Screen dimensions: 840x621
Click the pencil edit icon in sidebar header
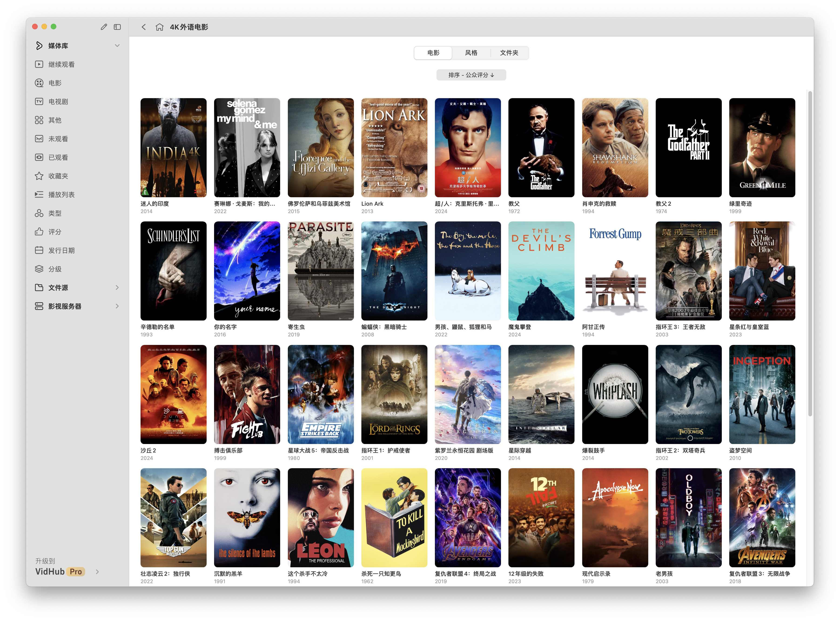tap(104, 27)
